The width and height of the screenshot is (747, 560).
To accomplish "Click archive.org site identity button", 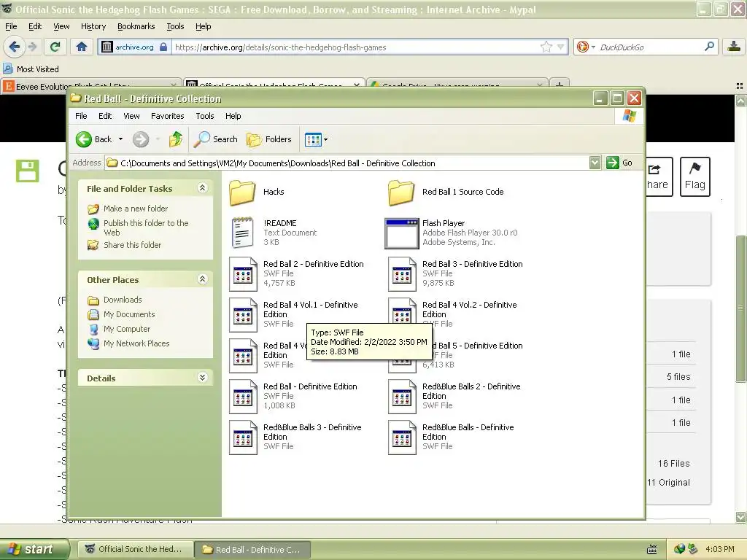I will (x=134, y=47).
